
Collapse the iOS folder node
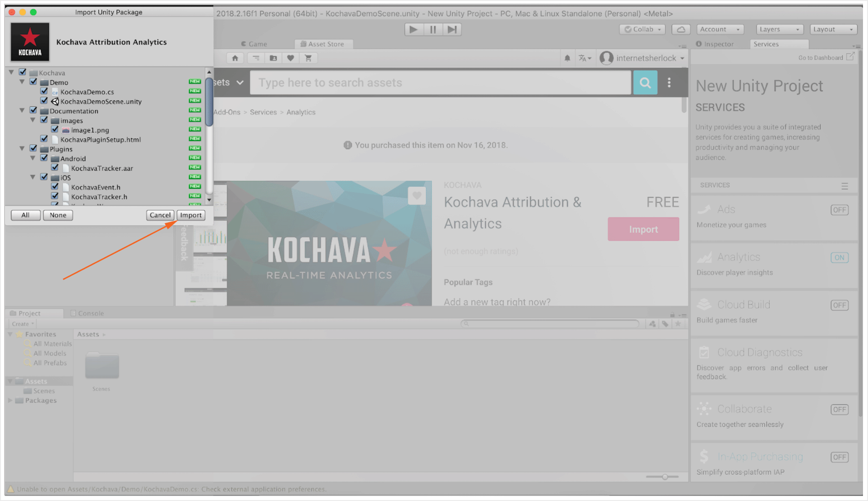tap(33, 177)
